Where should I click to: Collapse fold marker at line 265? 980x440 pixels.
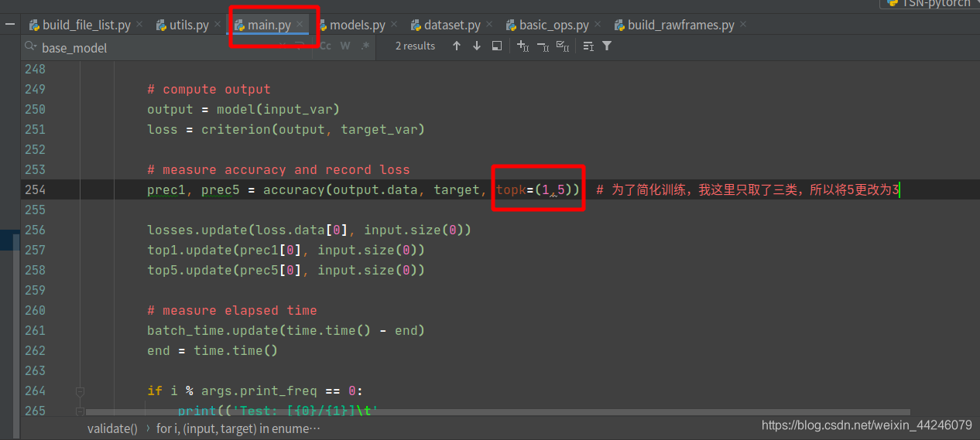[x=80, y=411]
